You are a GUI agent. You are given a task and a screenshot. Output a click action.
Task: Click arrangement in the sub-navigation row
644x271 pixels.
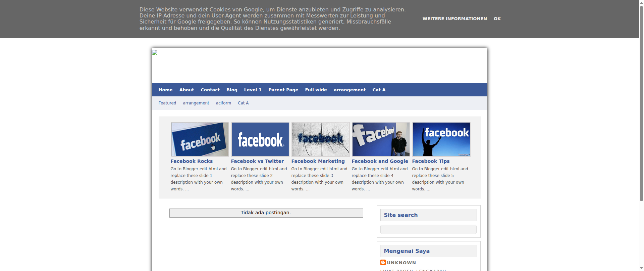point(196,103)
